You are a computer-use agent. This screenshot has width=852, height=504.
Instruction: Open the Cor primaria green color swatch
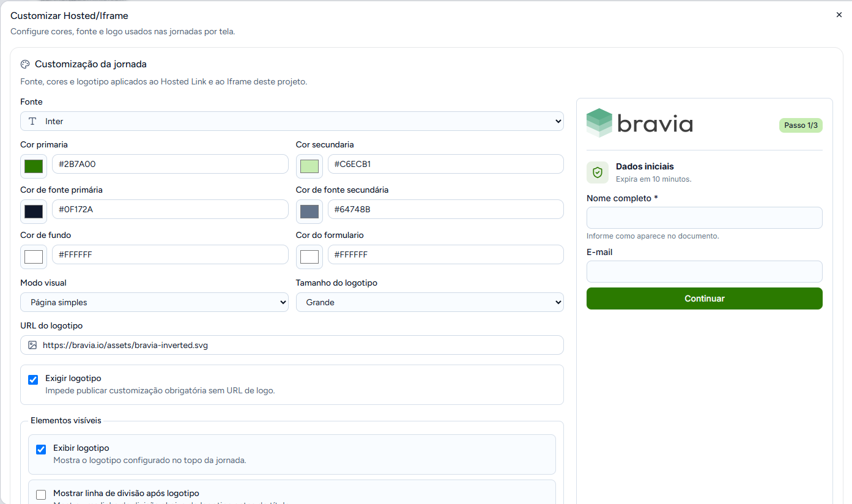pyautogui.click(x=34, y=166)
